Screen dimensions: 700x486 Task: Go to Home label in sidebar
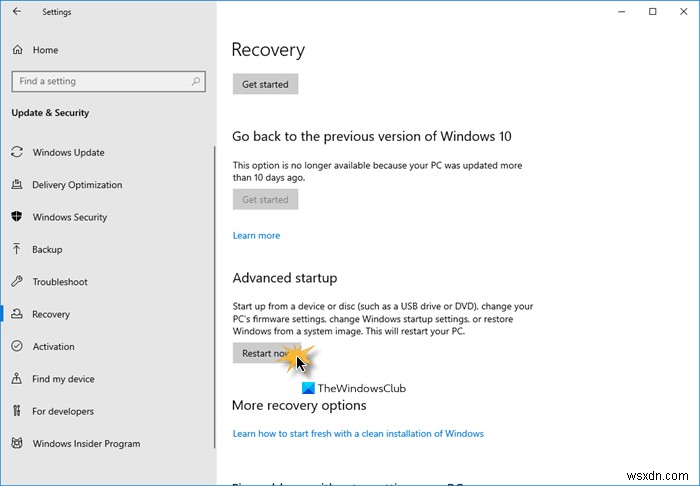click(x=45, y=50)
